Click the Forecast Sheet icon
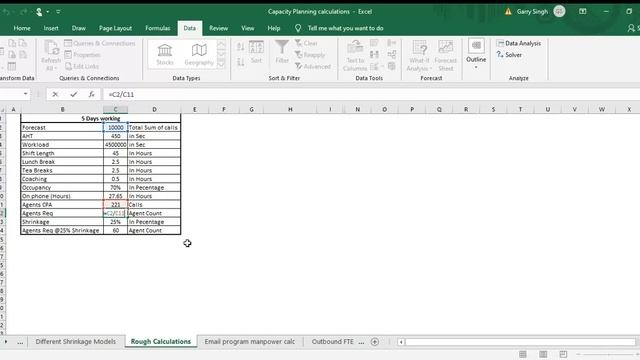The image size is (640, 360). 446,56
